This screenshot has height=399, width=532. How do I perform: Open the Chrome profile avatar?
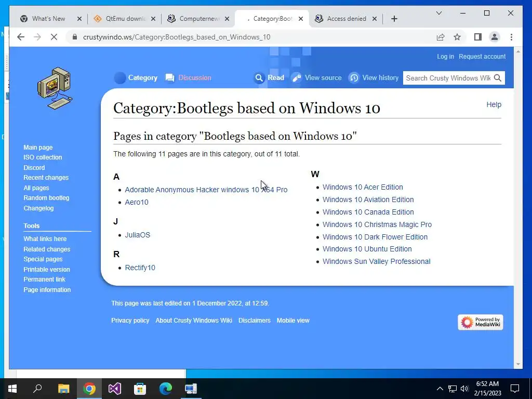pyautogui.click(x=495, y=37)
